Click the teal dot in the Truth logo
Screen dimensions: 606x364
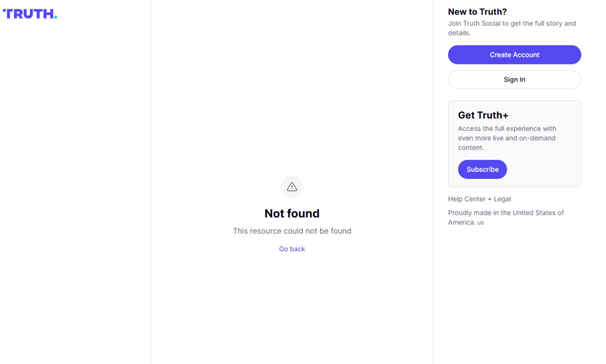(56, 17)
